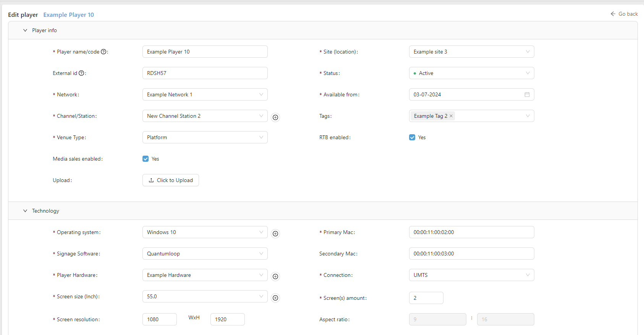
Task: Uncheck the RTB enabled checkbox
Action: point(412,137)
